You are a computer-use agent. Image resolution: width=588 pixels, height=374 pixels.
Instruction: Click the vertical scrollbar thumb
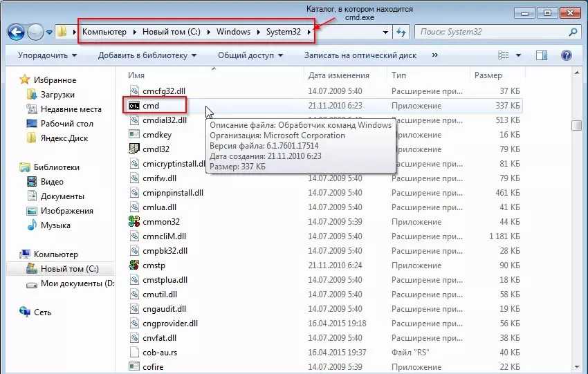[x=576, y=125]
